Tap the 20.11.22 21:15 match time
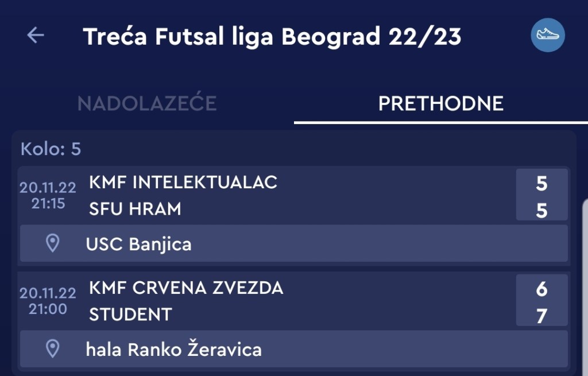Viewport: 588px width, 376px height. (48, 196)
